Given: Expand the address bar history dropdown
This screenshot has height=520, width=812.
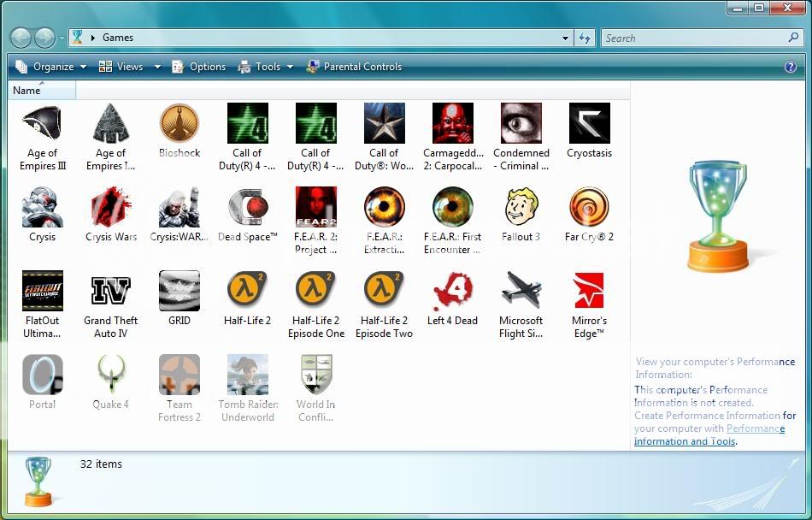Looking at the screenshot, I should (x=566, y=38).
